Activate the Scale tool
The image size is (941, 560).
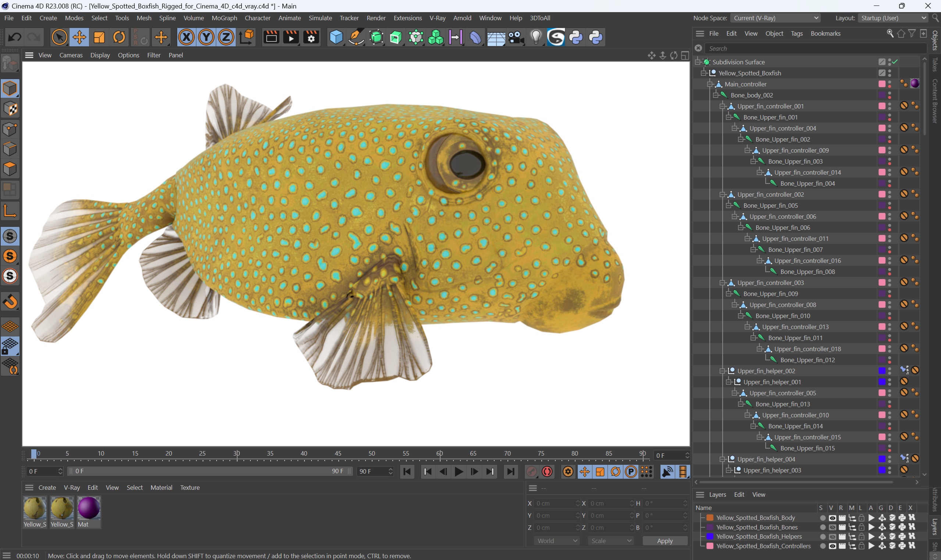(99, 38)
